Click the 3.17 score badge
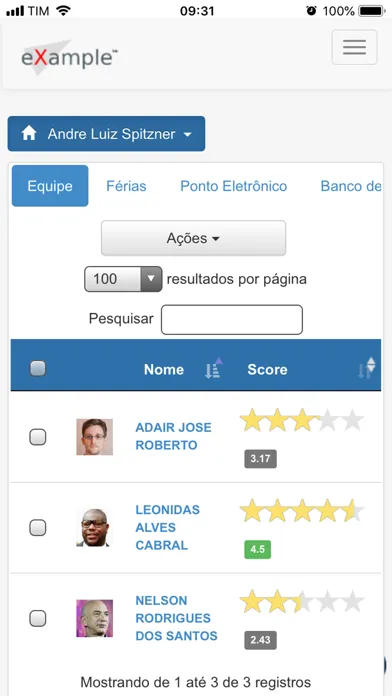 (260, 459)
